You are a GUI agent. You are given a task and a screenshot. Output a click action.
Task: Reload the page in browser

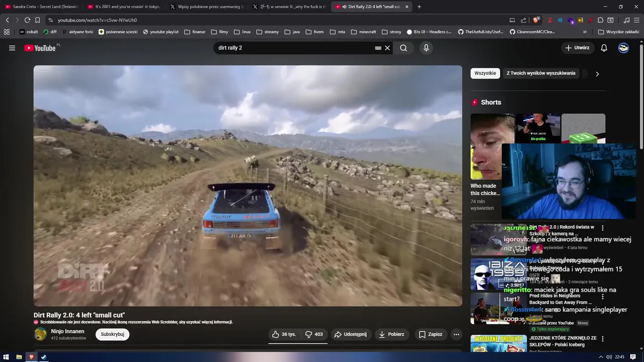tap(27, 20)
